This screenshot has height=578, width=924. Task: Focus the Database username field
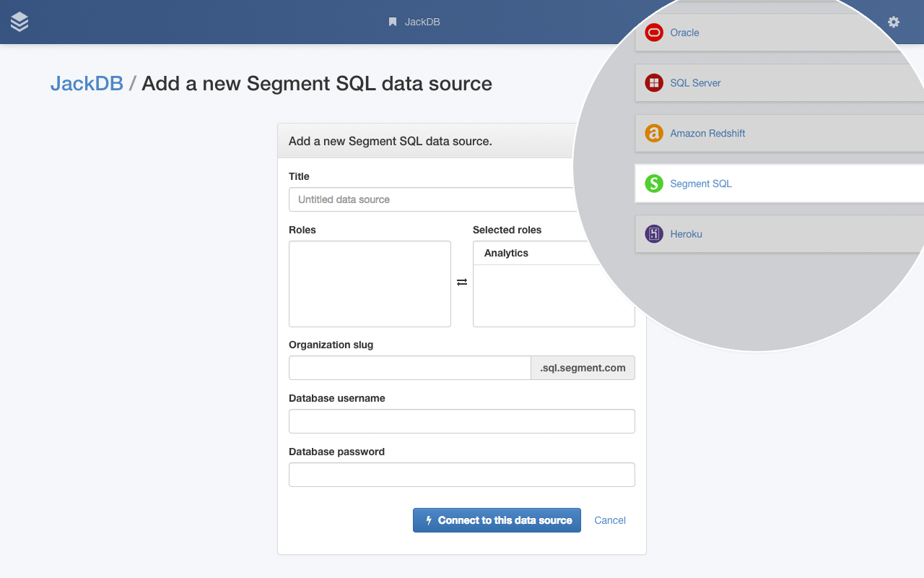tap(462, 421)
